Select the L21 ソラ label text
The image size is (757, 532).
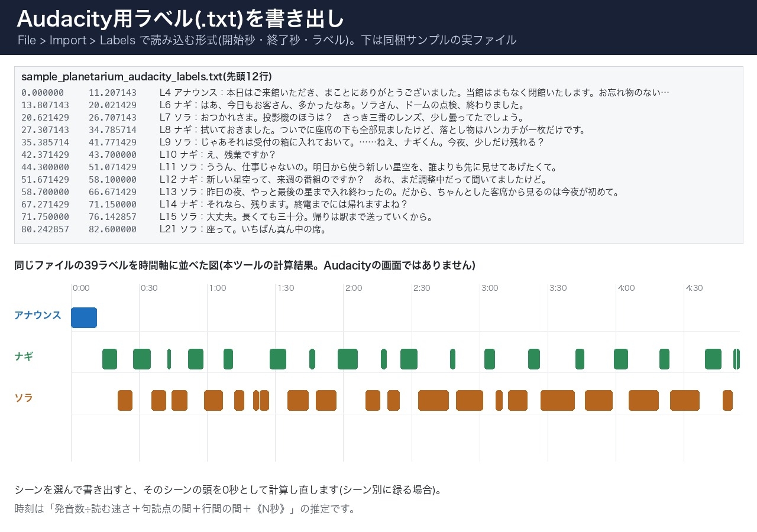(x=244, y=229)
